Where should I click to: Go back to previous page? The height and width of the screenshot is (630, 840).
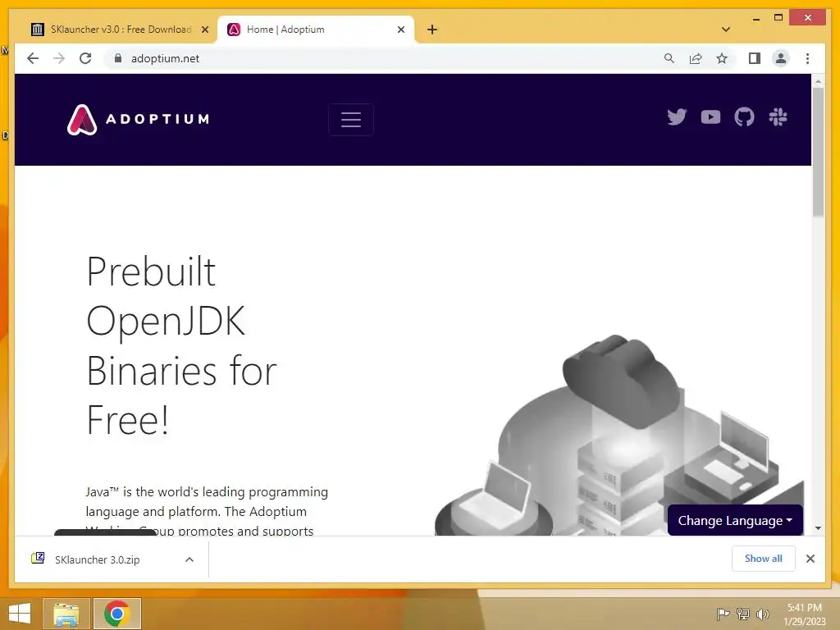pos(33,58)
